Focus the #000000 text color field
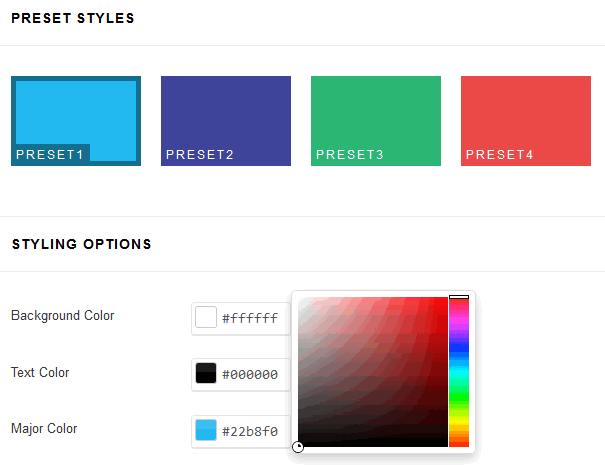 250,374
